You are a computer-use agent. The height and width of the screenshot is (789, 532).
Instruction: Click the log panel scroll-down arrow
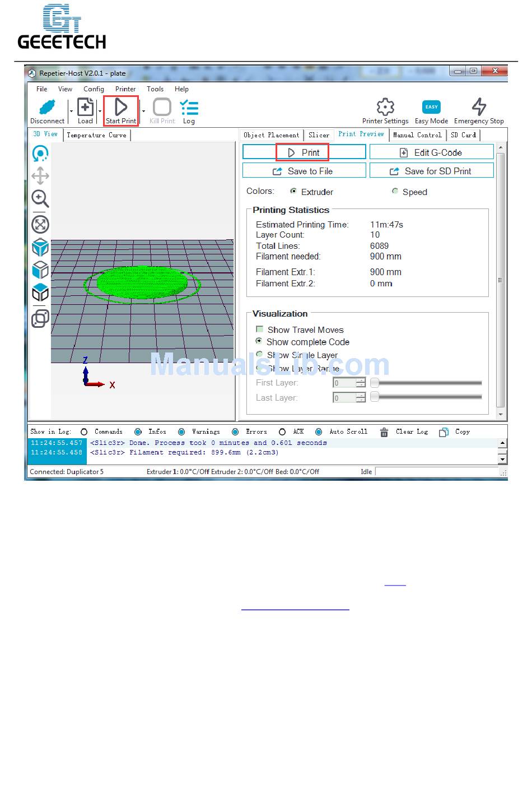[502, 460]
